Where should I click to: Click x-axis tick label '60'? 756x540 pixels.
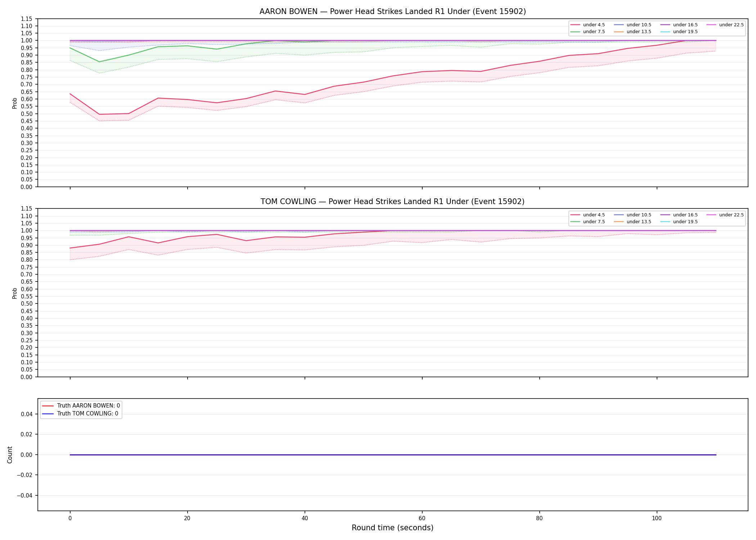pos(422,518)
